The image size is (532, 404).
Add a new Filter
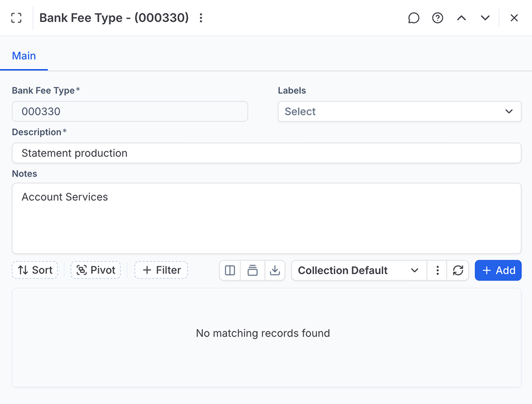[x=161, y=270]
